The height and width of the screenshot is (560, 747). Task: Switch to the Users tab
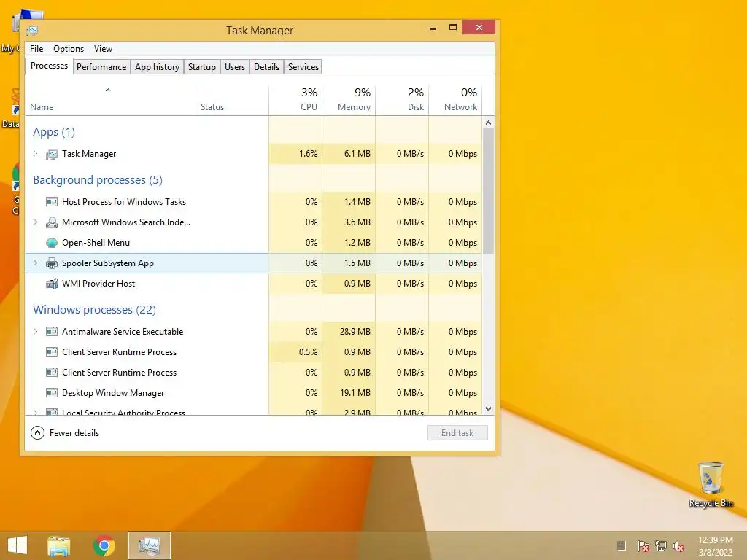(235, 67)
